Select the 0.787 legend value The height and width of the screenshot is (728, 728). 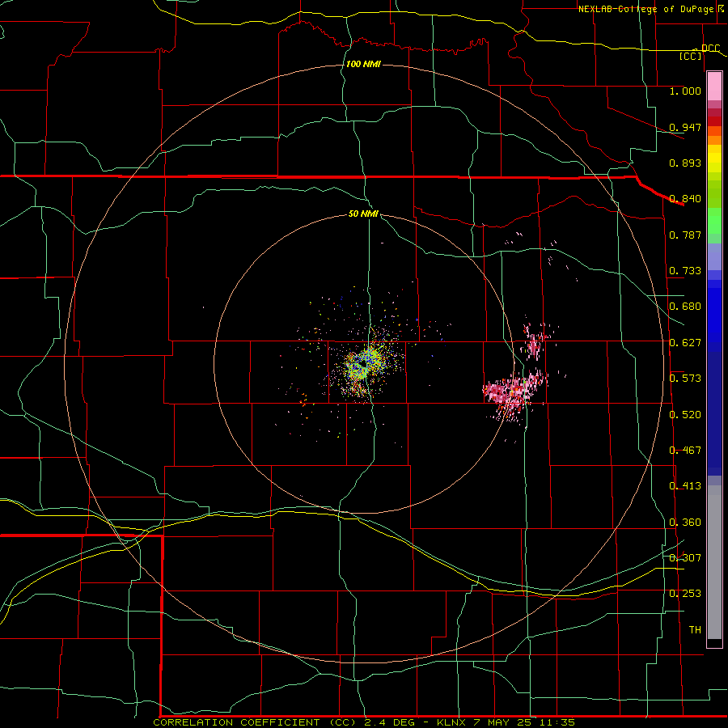click(x=685, y=235)
